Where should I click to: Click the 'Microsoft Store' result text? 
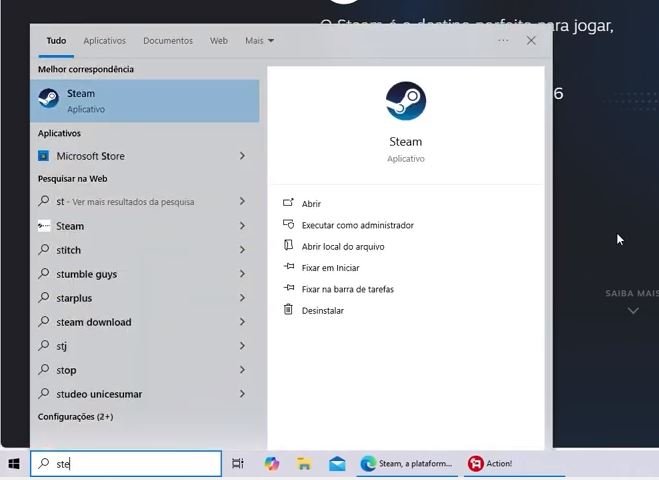point(90,156)
